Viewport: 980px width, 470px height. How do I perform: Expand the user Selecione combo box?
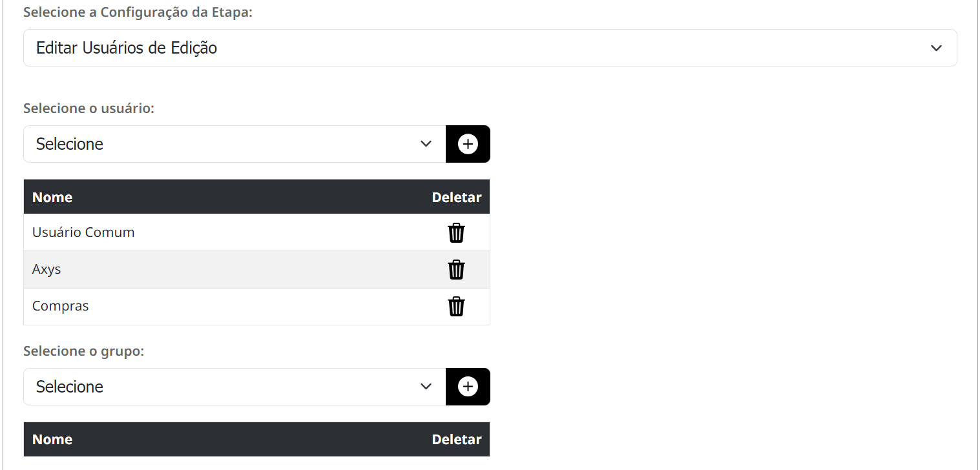(x=235, y=144)
